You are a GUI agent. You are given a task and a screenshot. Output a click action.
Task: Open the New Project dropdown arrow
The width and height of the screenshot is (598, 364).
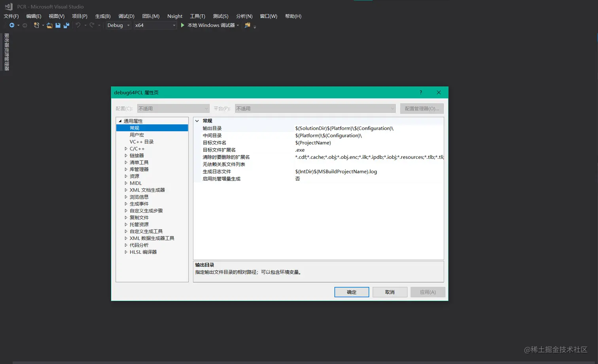pos(43,25)
